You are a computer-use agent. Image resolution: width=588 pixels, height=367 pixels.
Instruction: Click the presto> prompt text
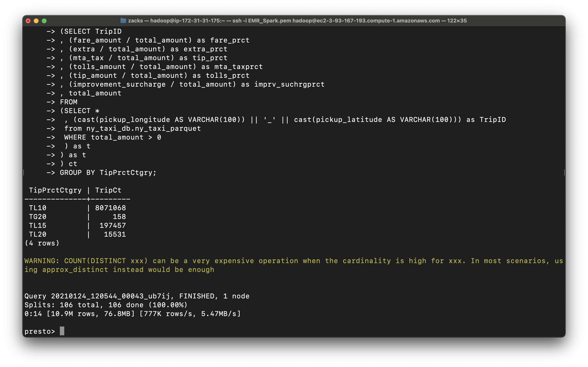click(x=40, y=331)
